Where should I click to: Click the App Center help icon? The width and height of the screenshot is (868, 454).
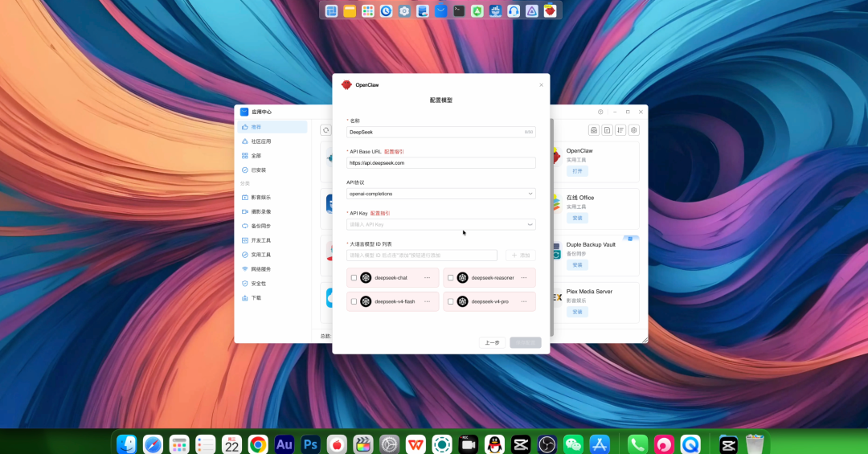[x=600, y=112]
